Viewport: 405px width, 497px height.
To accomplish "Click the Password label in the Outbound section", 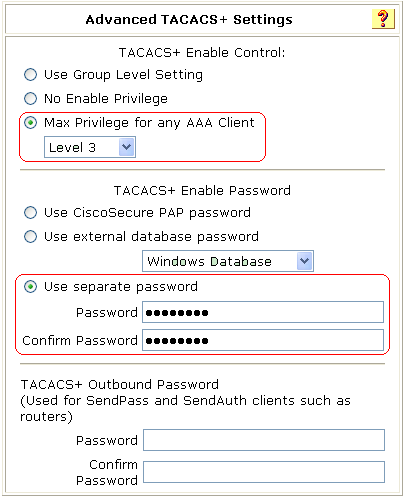I will tap(107, 440).
